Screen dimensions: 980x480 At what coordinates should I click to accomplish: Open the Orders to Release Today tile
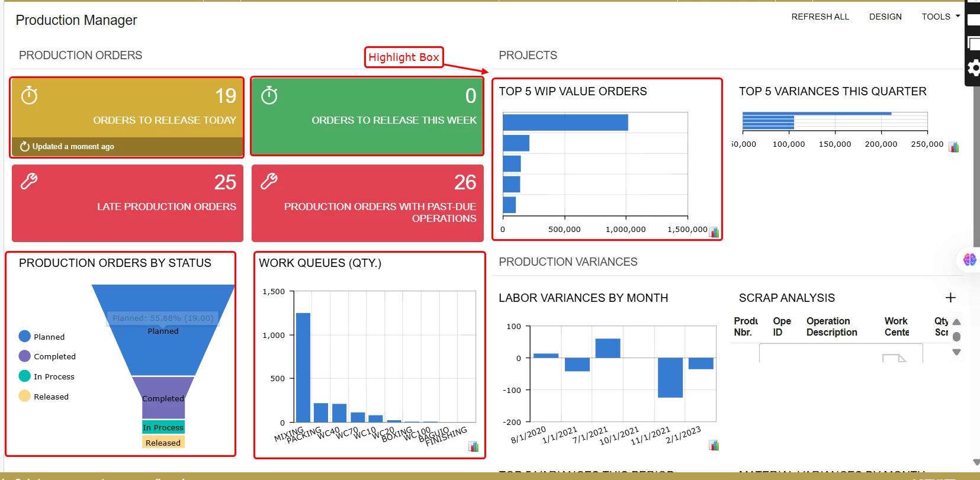point(127,117)
